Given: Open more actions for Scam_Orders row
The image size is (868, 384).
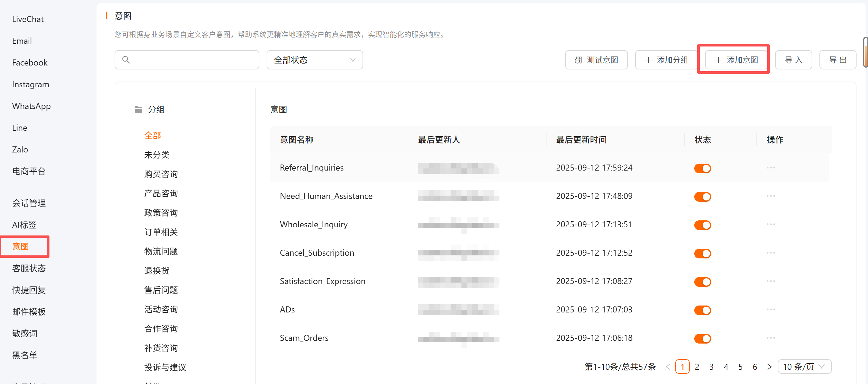Looking at the screenshot, I should click(770, 338).
